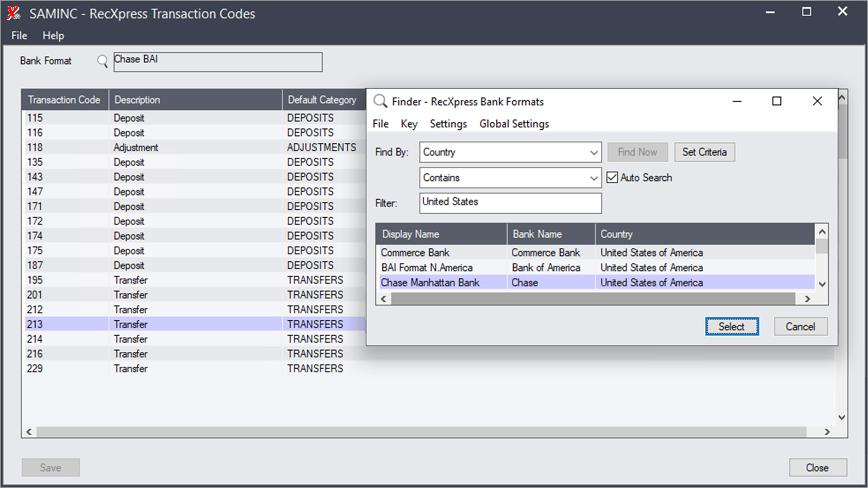Open the Help menu
The image size is (868, 488).
53,35
